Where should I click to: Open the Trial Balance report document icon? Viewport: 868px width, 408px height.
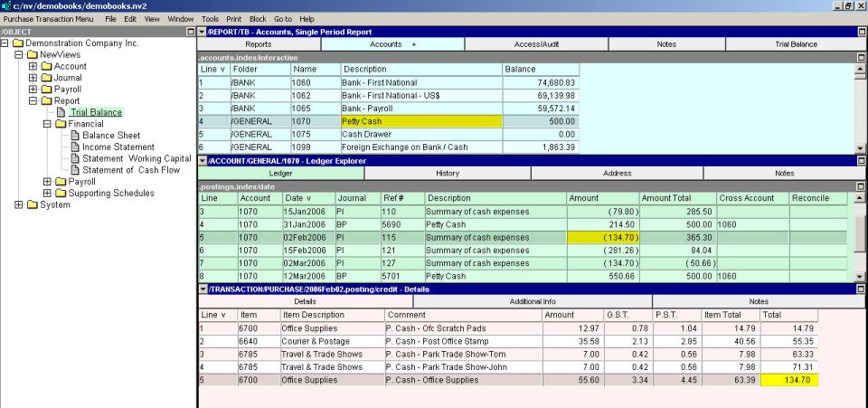tap(61, 113)
